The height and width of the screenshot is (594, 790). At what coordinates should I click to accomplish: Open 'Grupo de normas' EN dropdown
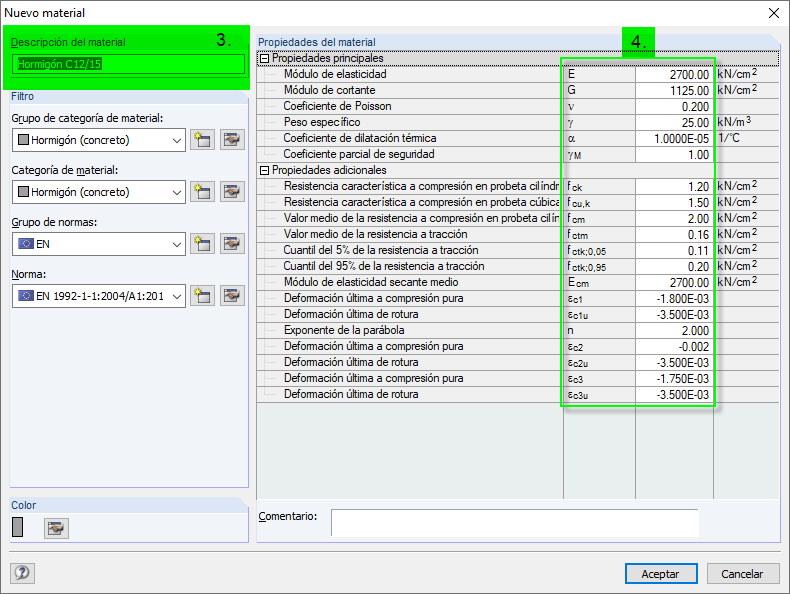coord(99,244)
